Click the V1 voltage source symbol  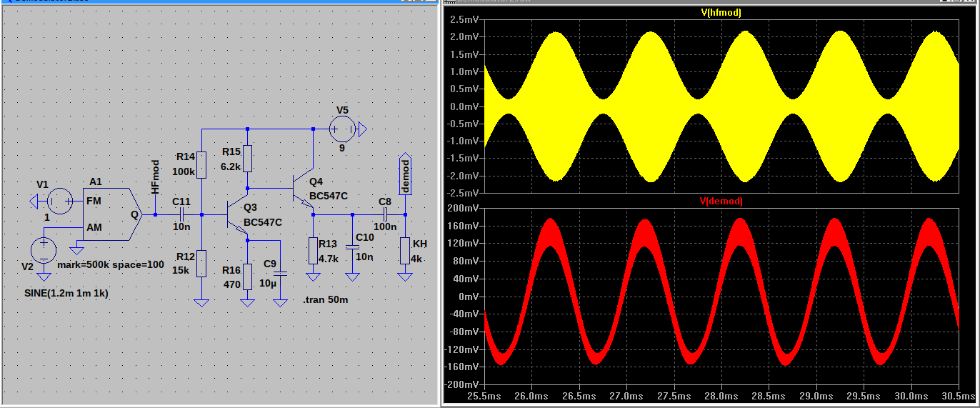pyautogui.click(x=59, y=201)
